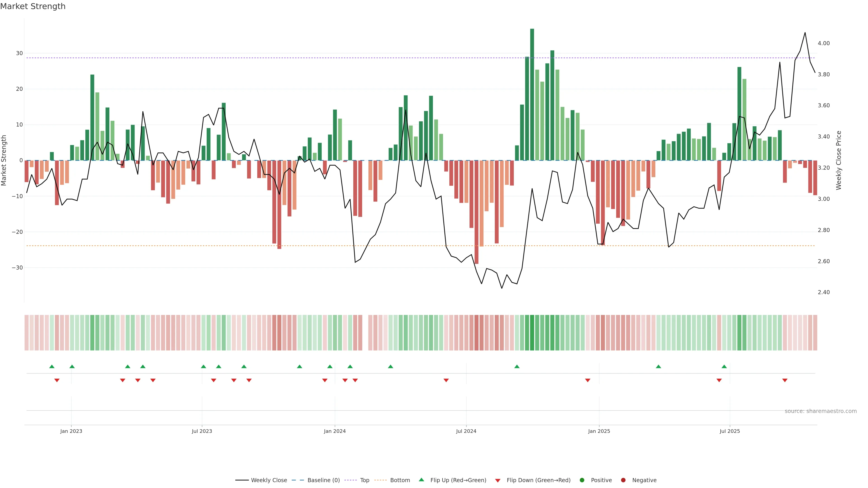Click the Market Strength chart title
The image size is (868, 488).
pos(33,6)
